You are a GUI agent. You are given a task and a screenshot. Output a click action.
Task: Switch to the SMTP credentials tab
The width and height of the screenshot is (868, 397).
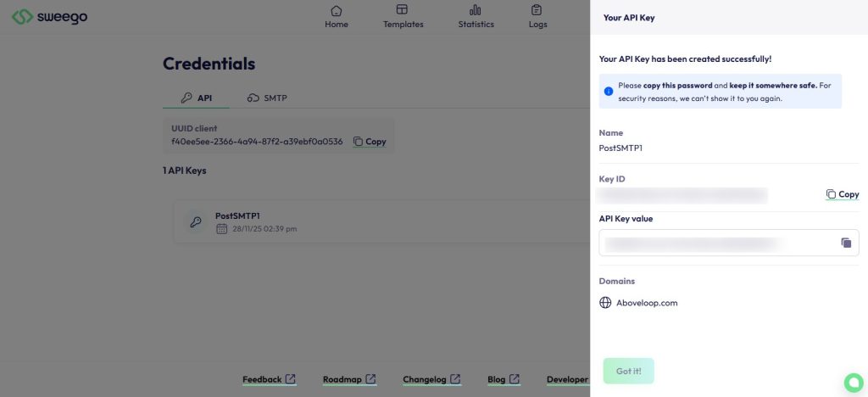[267, 98]
